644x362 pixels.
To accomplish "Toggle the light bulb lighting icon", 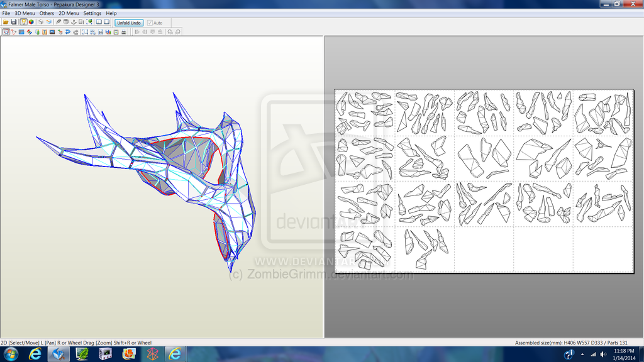I will click(x=23, y=22).
